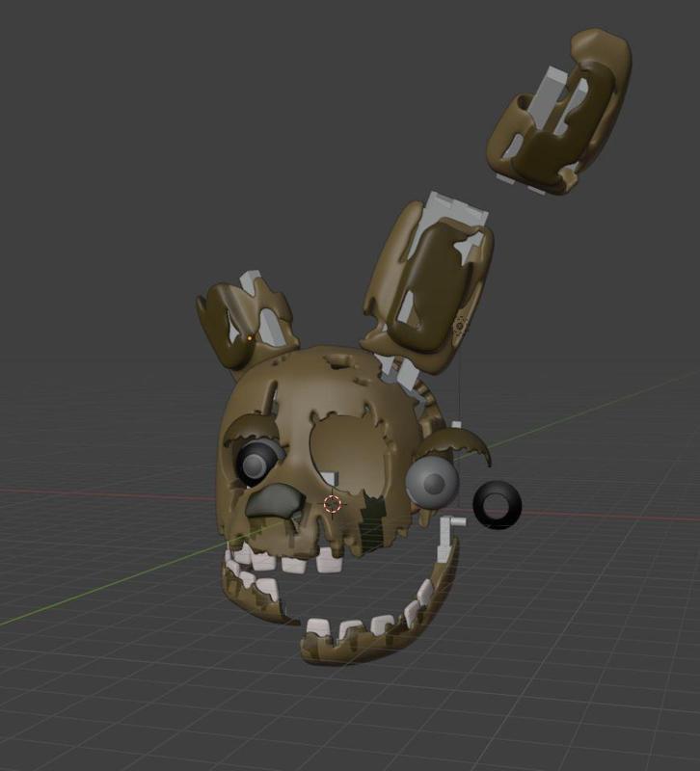Select the short broken ear with the orange origin dot
This screenshot has width=700, height=771.
[246, 324]
